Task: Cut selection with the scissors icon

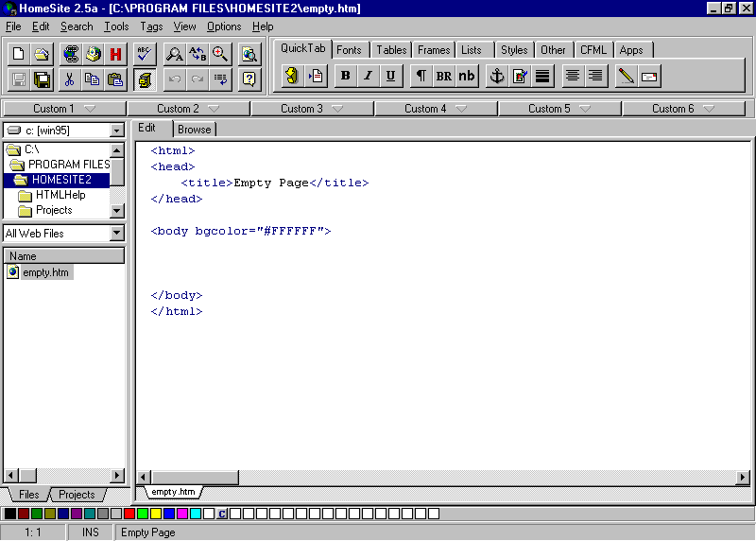Action: [x=69, y=79]
